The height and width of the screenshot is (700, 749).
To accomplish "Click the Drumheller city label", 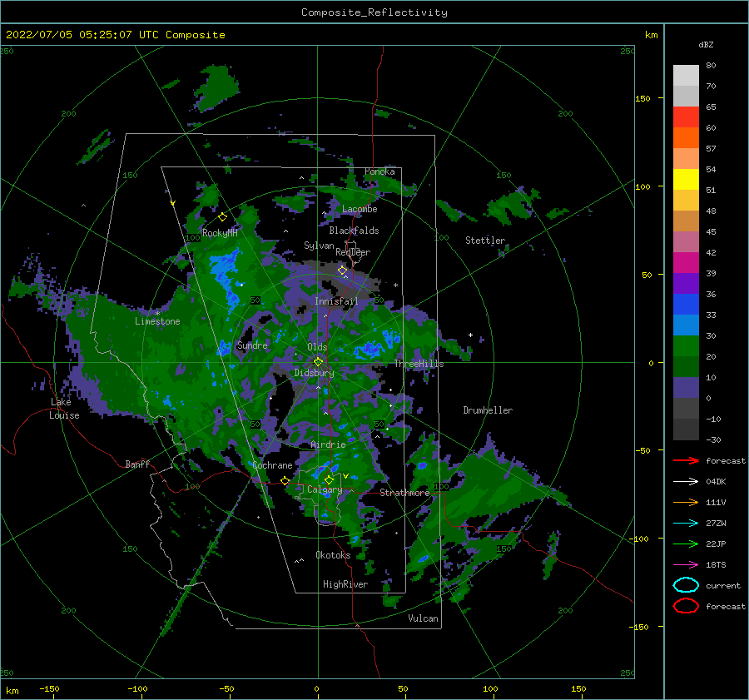I will (x=488, y=410).
